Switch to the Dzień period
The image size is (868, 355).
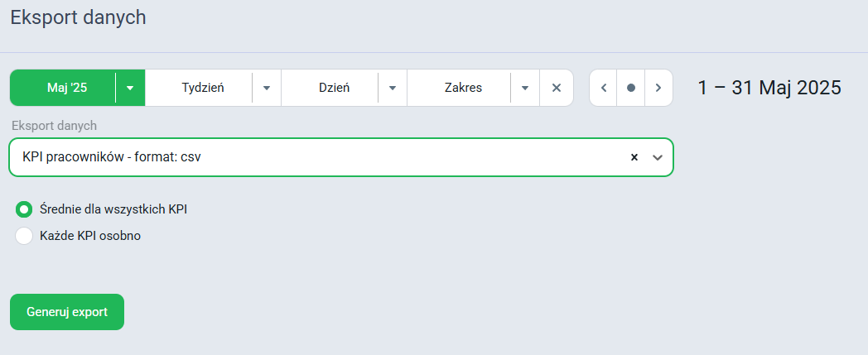pos(334,88)
